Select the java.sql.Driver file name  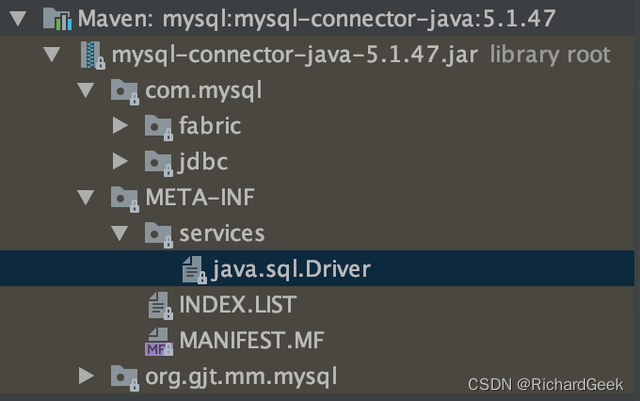(x=291, y=270)
